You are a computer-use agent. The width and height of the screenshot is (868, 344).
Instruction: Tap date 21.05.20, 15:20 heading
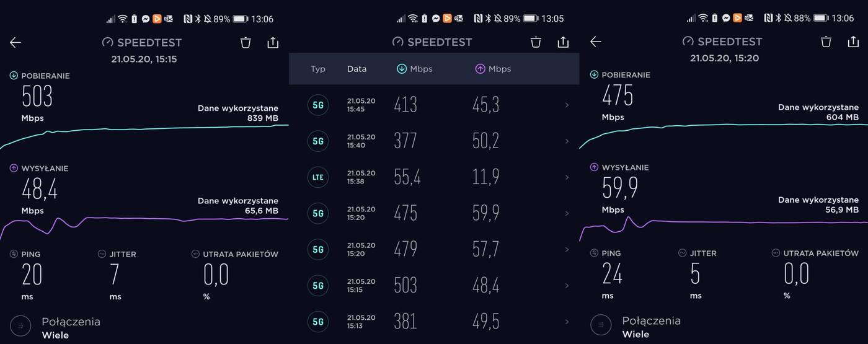[x=724, y=58]
